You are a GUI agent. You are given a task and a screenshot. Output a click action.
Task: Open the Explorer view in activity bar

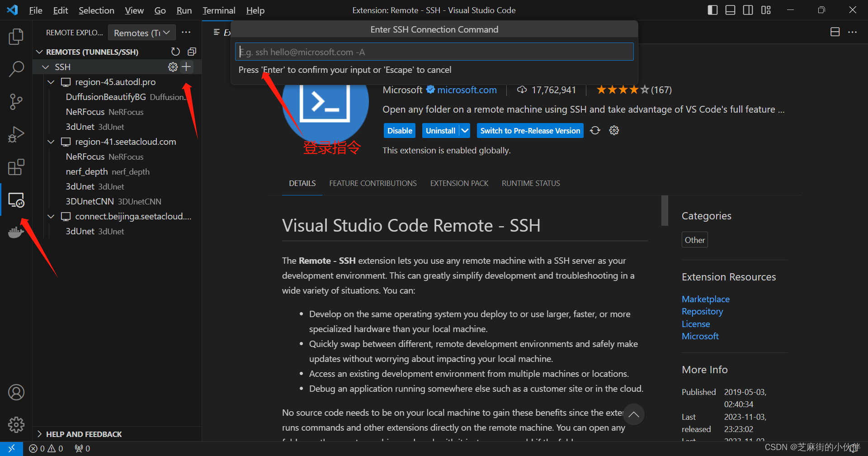(16, 37)
